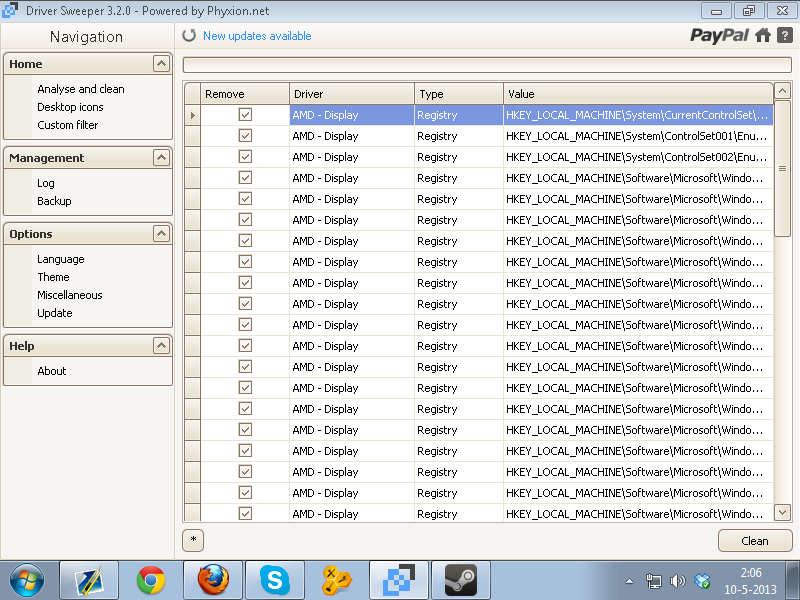Screen dimensions: 800x600
Task: Click the refresh icon beside New updates available
Action: click(189, 35)
